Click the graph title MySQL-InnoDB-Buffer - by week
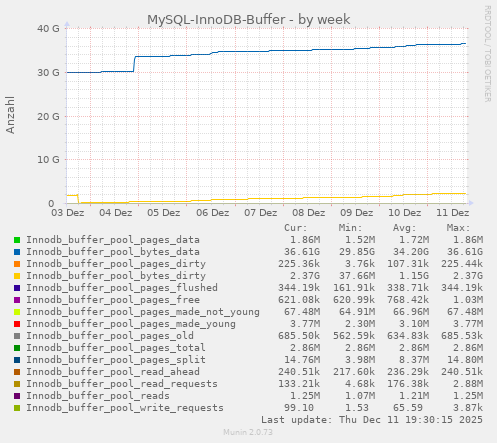The image size is (497, 443). click(x=249, y=20)
